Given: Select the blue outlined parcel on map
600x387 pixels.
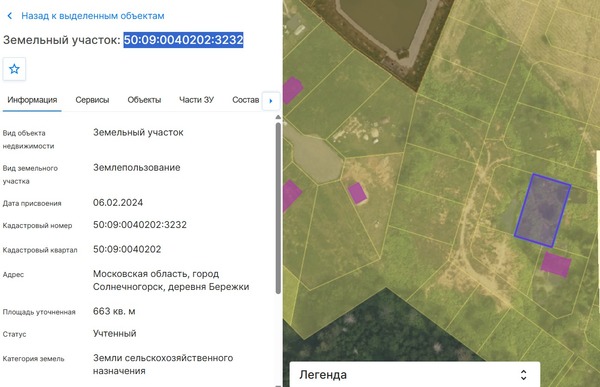Looking at the screenshot, I should [x=543, y=211].
